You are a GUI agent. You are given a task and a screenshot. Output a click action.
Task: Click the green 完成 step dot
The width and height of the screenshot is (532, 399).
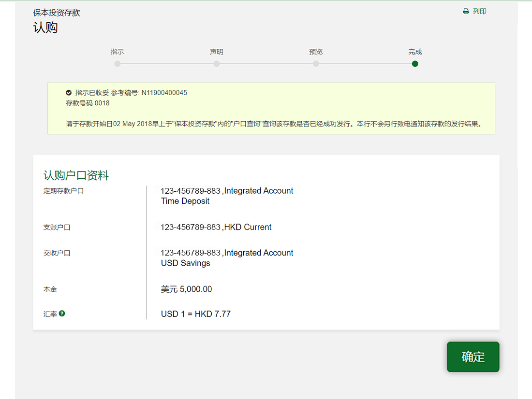[415, 64]
